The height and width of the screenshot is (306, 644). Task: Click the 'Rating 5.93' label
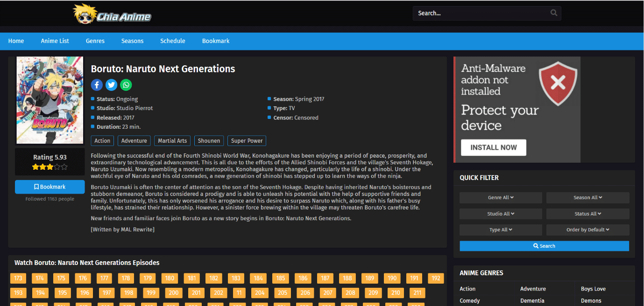point(50,157)
